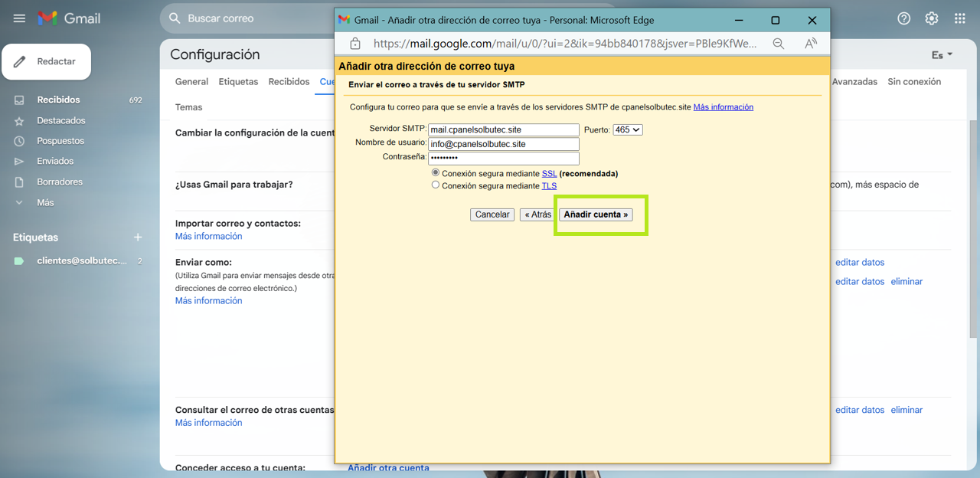Open Gmail main menu hamburger icon
The image size is (980, 478).
[19, 18]
